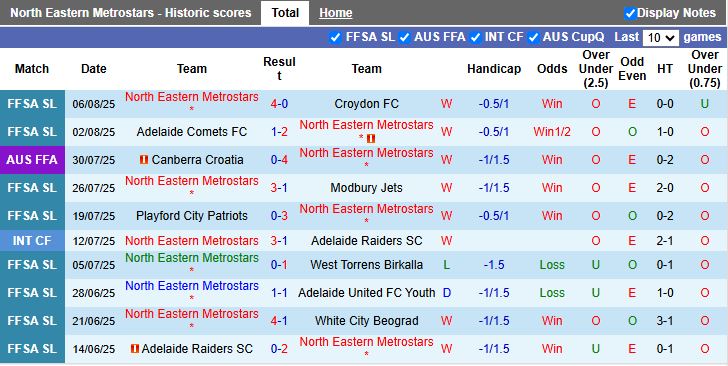728x366 pixels.
Task: Click the FFSA SL badge for 05/07/25
Action: click(32, 265)
